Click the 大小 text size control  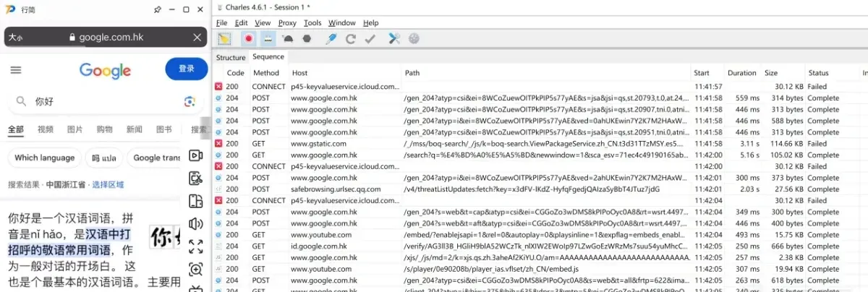[16, 37]
